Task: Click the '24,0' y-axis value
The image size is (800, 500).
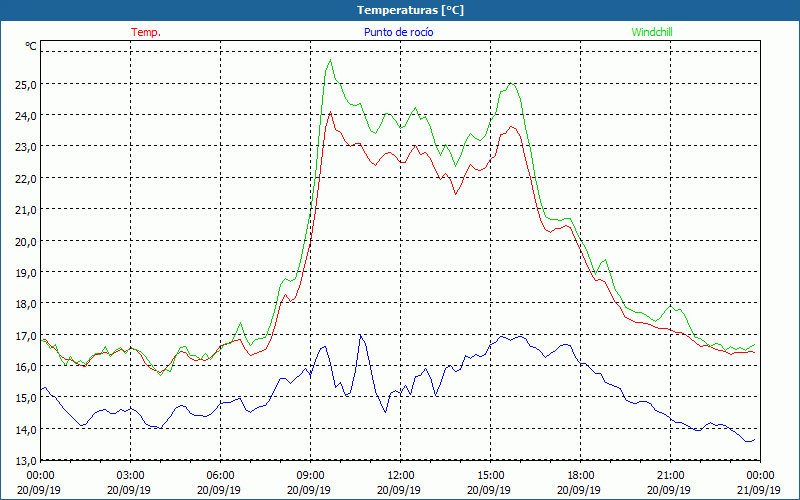Action: click(x=27, y=116)
